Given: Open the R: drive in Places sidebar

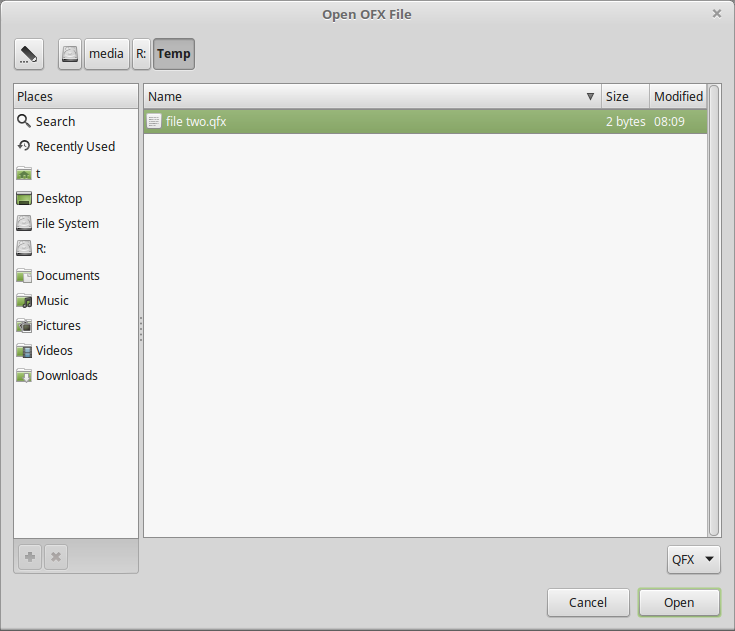Looking at the screenshot, I should click(76, 248).
